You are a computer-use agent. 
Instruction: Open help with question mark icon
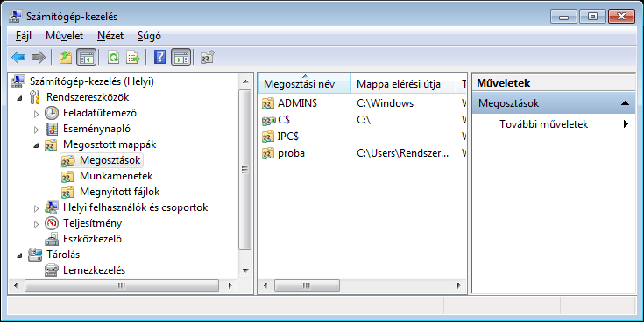tap(159, 58)
